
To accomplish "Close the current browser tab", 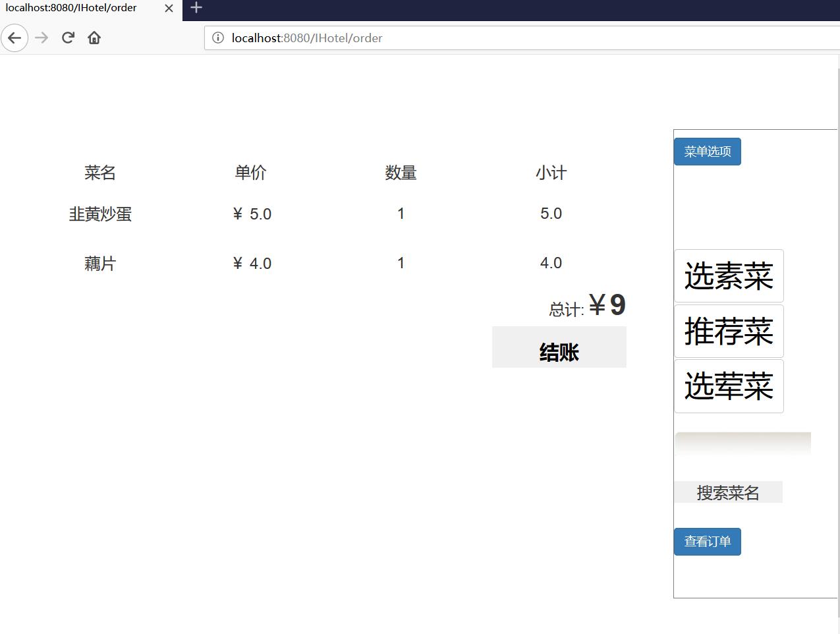I will point(168,9).
